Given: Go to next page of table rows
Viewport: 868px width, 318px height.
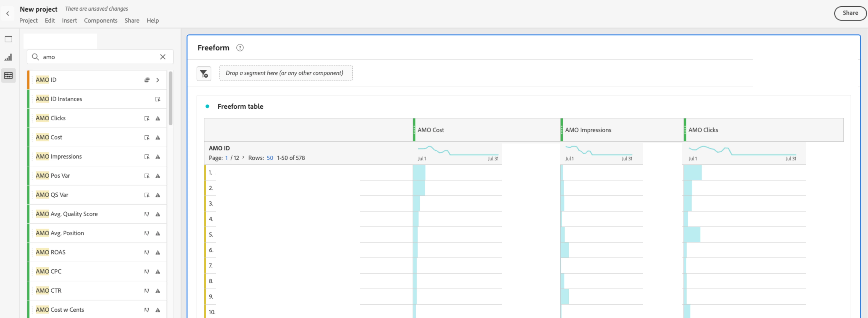Looking at the screenshot, I should (x=243, y=157).
